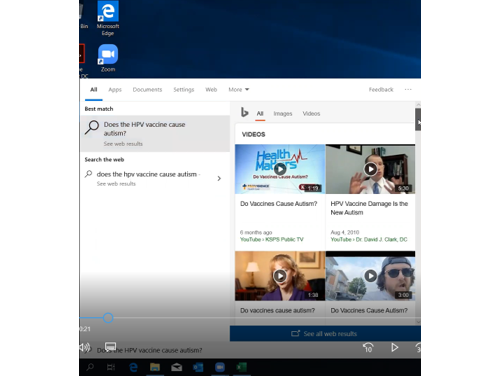Click the taskbar search magnifier icon
The image size is (500, 377).
[x=90, y=367]
